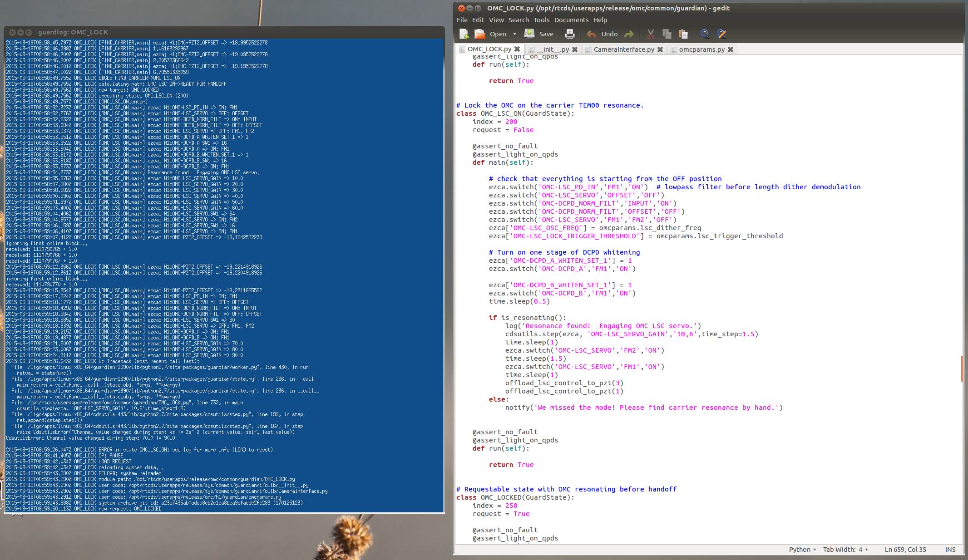Click the 'W: Traceback (most recent call last)' line

click(x=102, y=361)
